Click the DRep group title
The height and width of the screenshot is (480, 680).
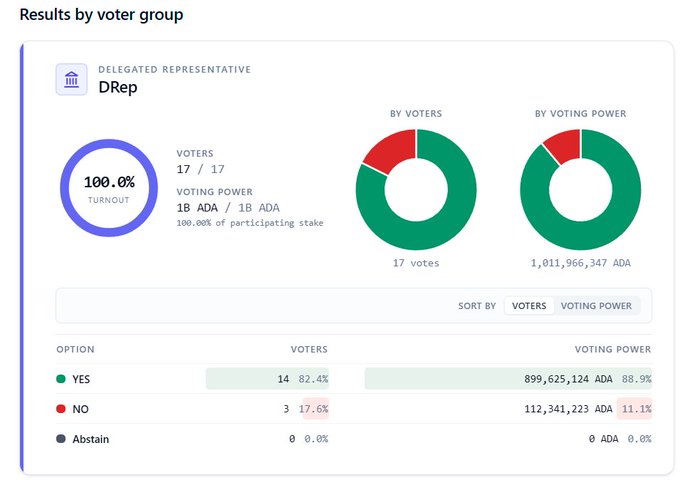point(118,87)
